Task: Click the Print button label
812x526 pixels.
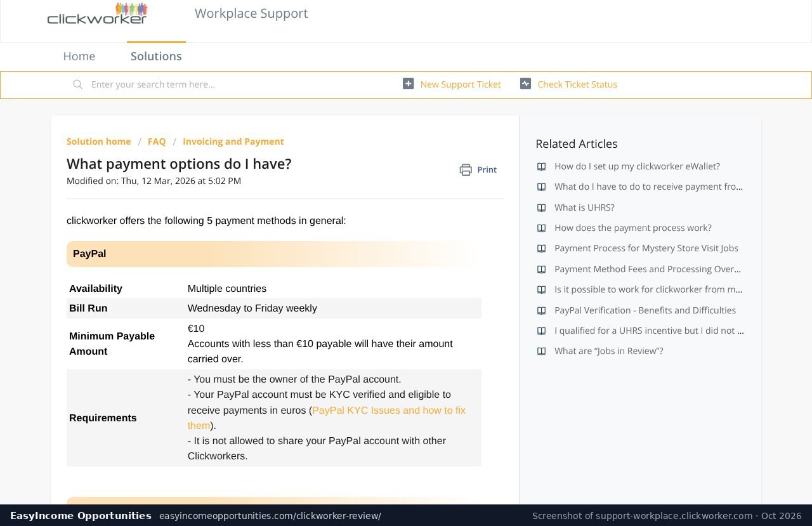Action: pos(487,169)
